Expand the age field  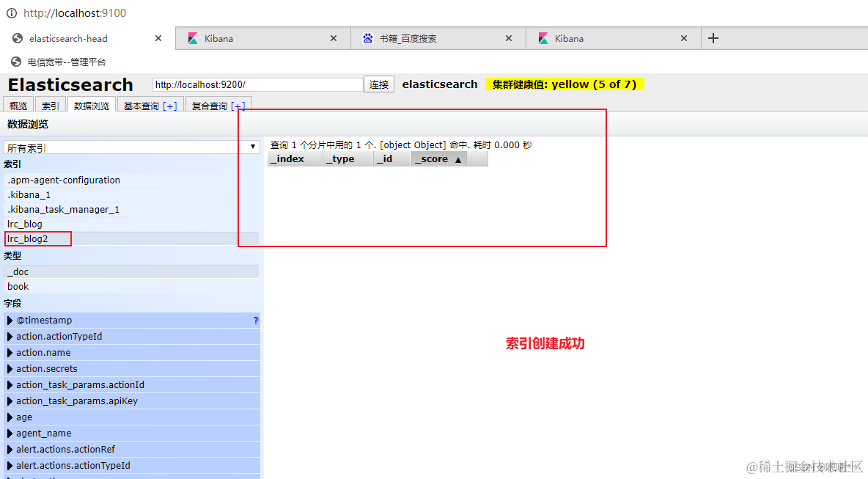pyautogui.click(x=10, y=417)
